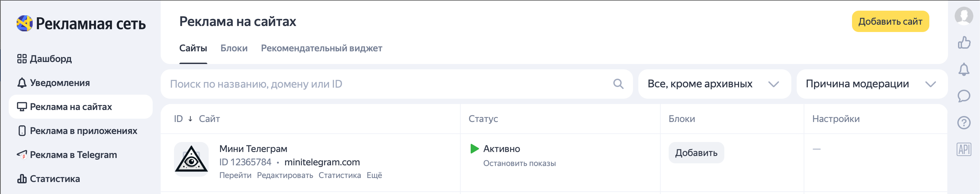The height and width of the screenshot is (194, 980).
Task: Click the API icon
Action: 964,149
